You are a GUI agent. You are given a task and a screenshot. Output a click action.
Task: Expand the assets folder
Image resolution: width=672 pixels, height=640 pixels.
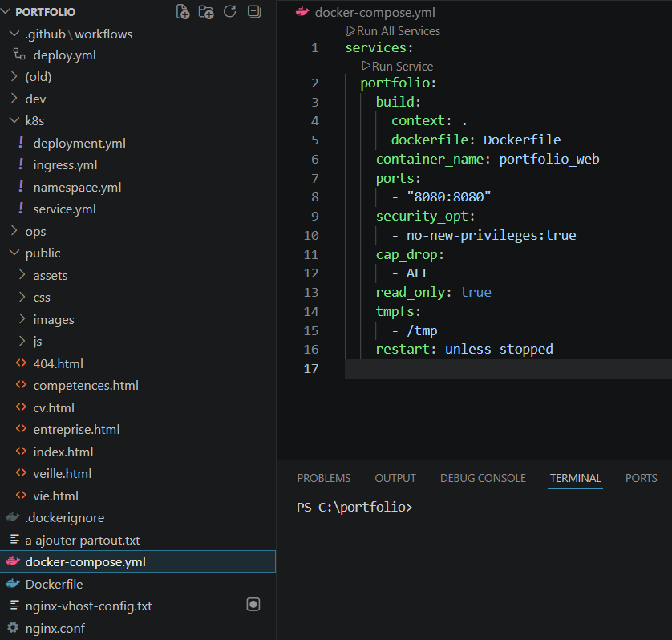22,275
